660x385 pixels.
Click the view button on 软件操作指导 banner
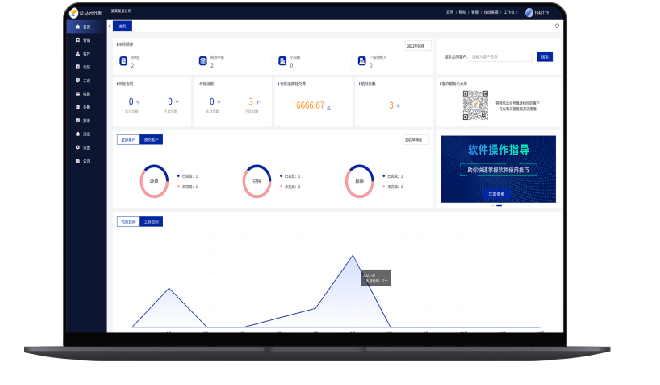tap(497, 194)
